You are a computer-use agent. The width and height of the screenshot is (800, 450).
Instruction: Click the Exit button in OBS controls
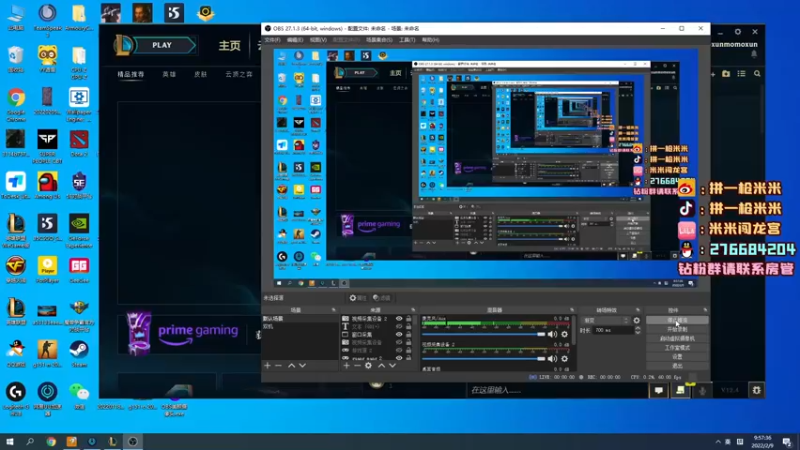(677, 366)
